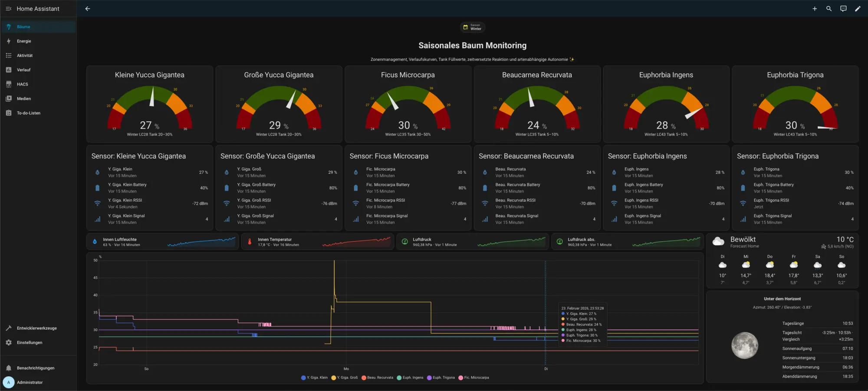The width and height of the screenshot is (868, 391).
Task: Open the Innen Temperatur sensor card
Action: tap(317, 242)
